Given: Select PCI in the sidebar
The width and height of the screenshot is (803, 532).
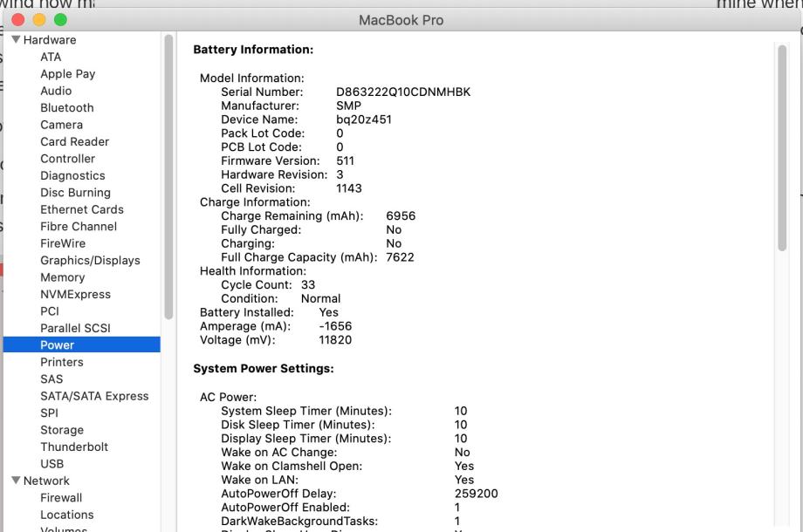Looking at the screenshot, I should pyautogui.click(x=50, y=311).
